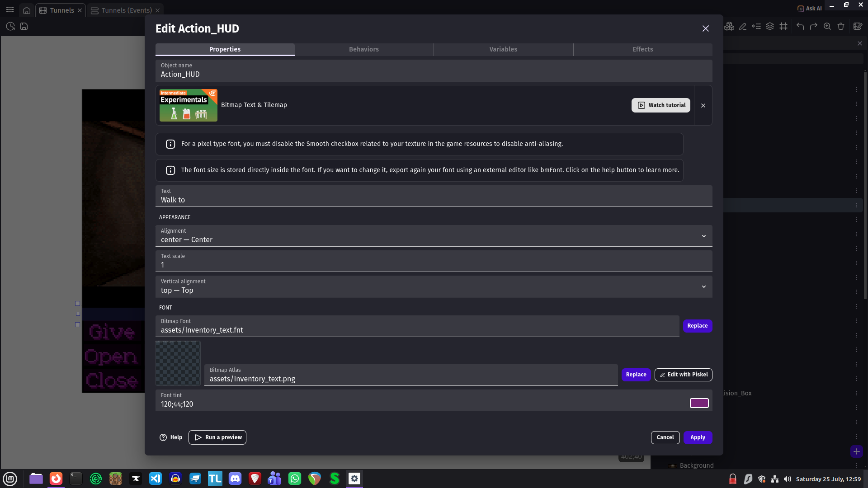Screen dimensions: 868x488
Task: Open the Alignment dropdown
Action: coord(434,236)
